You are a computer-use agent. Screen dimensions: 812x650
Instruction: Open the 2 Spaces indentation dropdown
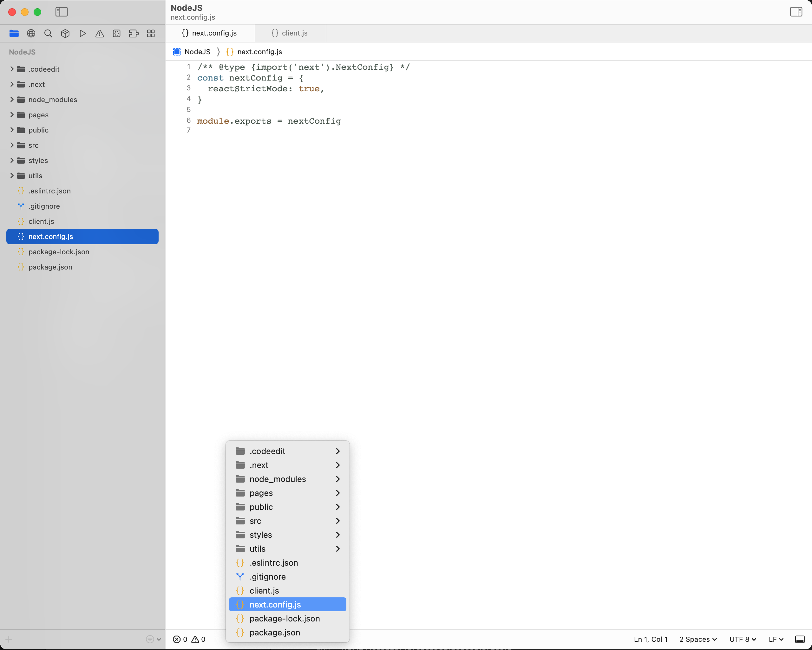(698, 639)
